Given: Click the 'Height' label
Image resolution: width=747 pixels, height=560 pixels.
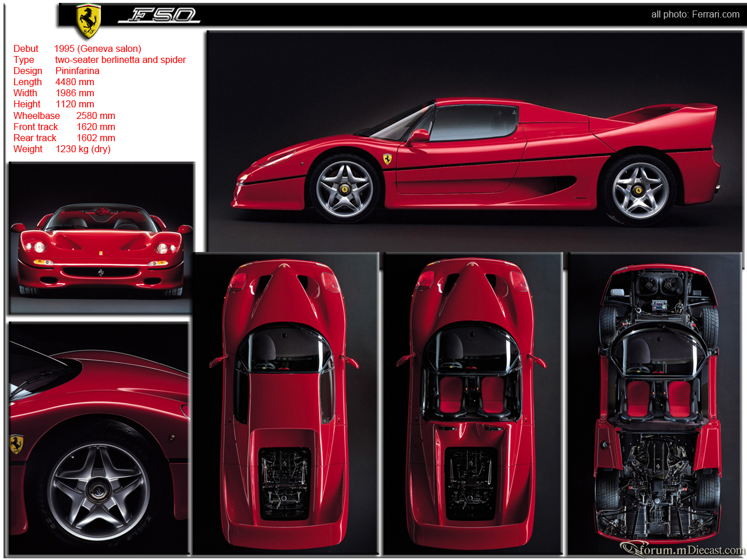Looking at the screenshot, I should click(x=27, y=104).
